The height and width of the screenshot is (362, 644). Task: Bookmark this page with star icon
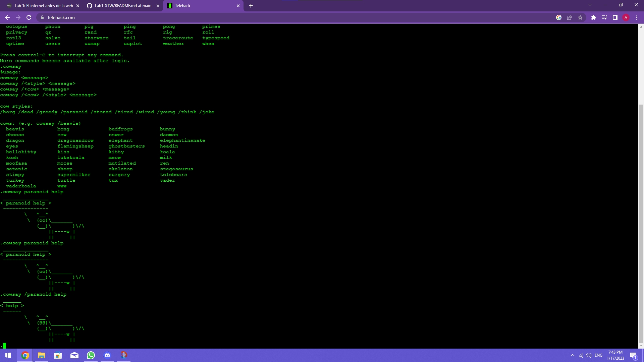click(580, 17)
